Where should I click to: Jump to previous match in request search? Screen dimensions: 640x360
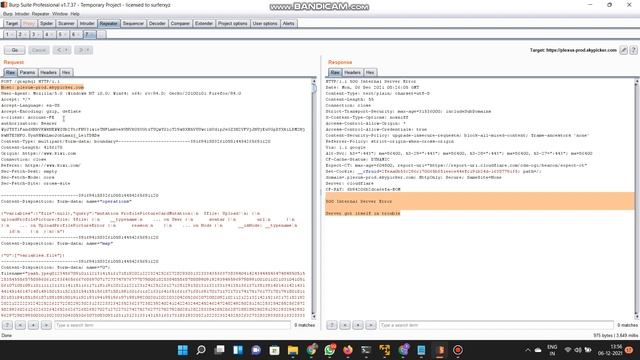pyautogui.click(x=20, y=325)
